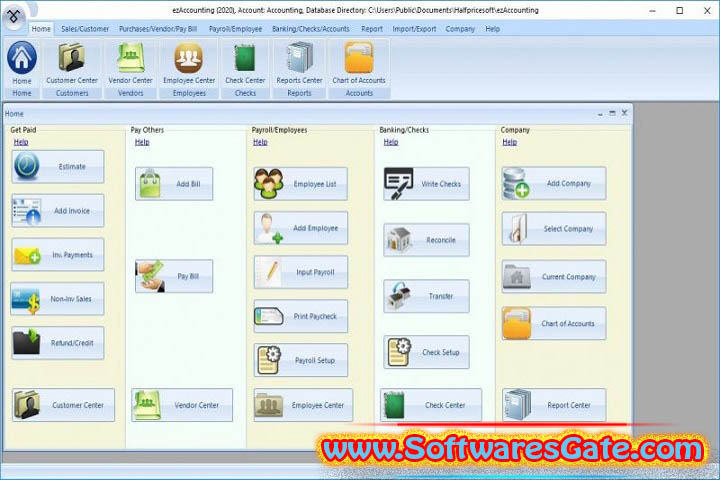Screen dimensions: 720x480
Task: Open Check Setup
Action: (427, 352)
